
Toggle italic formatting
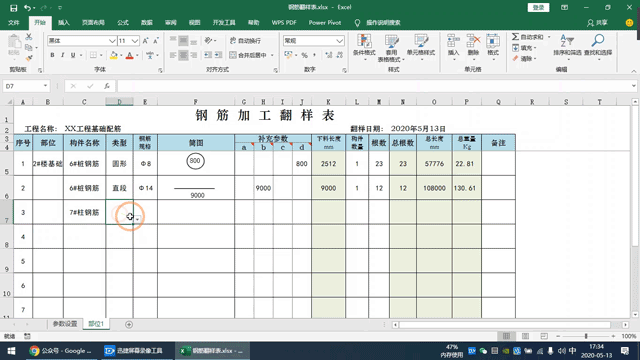pyautogui.click(x=62, y=55)
